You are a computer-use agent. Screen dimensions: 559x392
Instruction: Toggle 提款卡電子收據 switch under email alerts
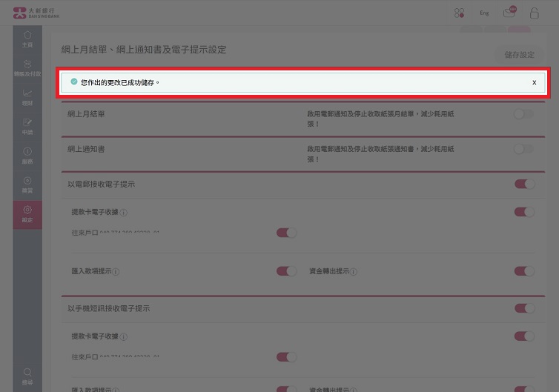coord(524,212)
